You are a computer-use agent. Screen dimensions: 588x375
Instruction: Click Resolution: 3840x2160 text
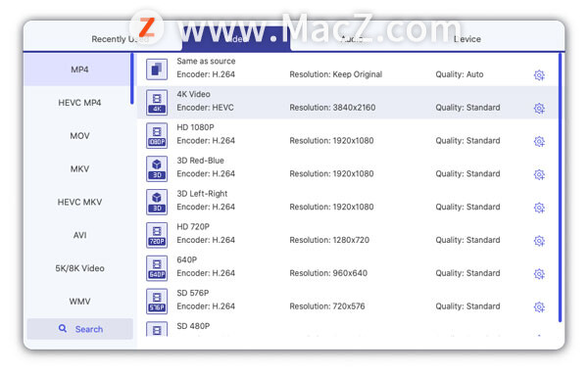(332, 108)
